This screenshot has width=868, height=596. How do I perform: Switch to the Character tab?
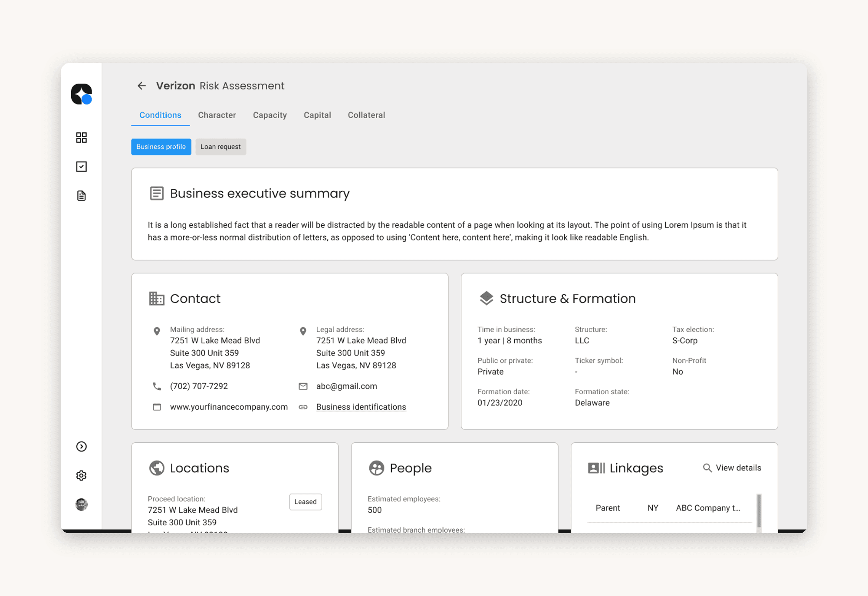[217, 115]
